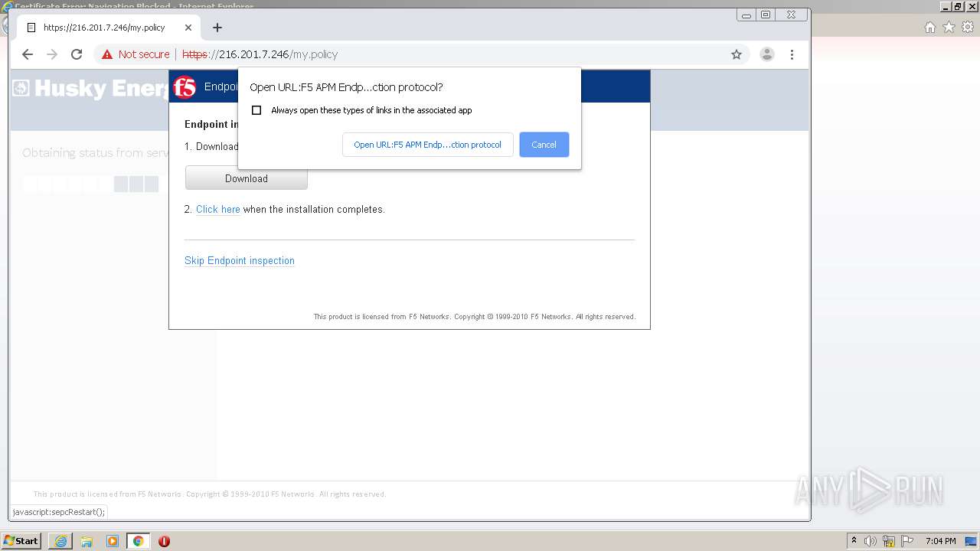The height and width of the screenshot is (551, 980).
Task: Bookmark this page with star icon
Action: (x=737, y=54)
